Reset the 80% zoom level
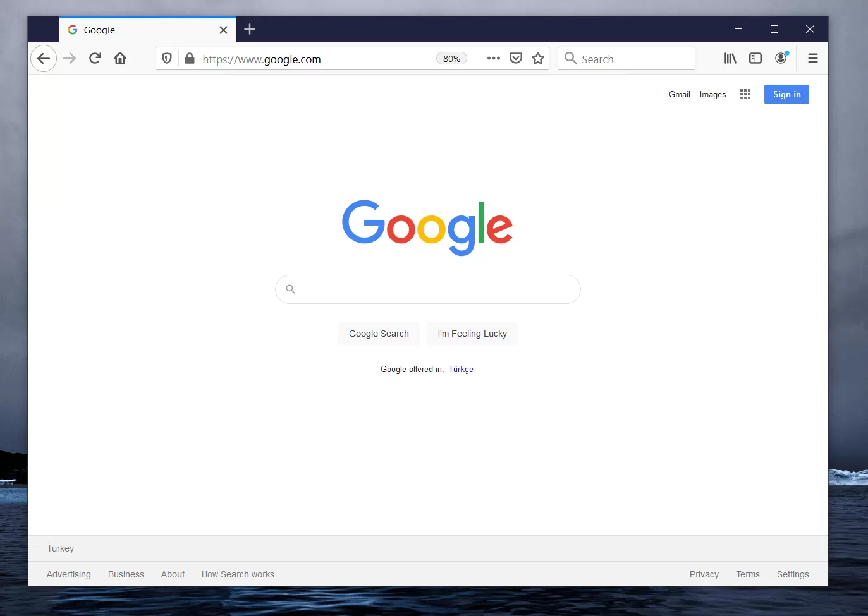 pos(451,59)
